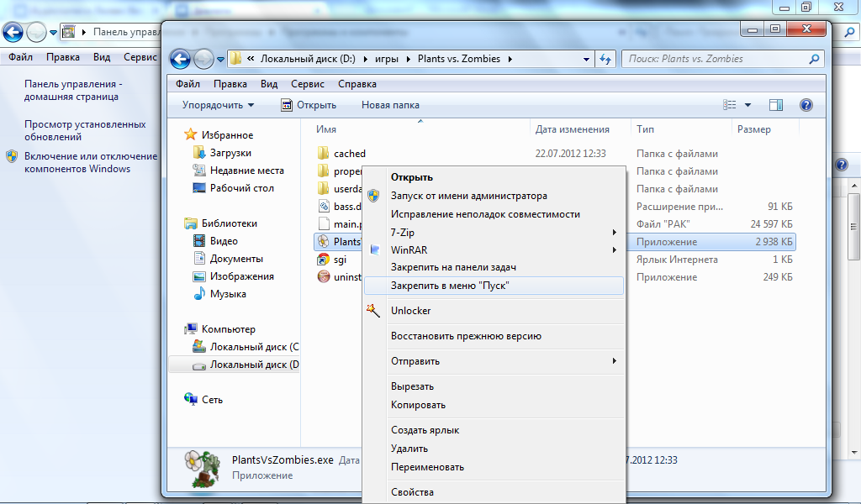Click the Explorer forward arrow button
Viewport: 861px width, 504px height.
(x=203, y=59)
